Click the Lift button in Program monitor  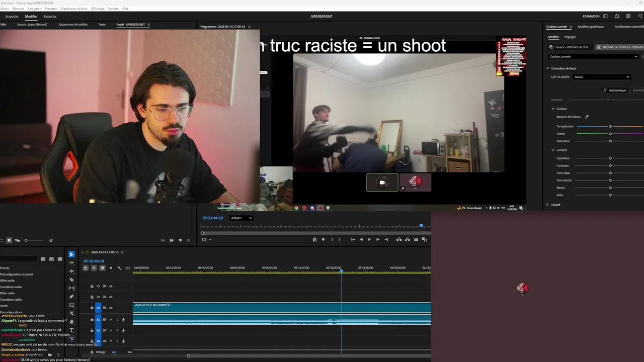(x=399, y=239)
